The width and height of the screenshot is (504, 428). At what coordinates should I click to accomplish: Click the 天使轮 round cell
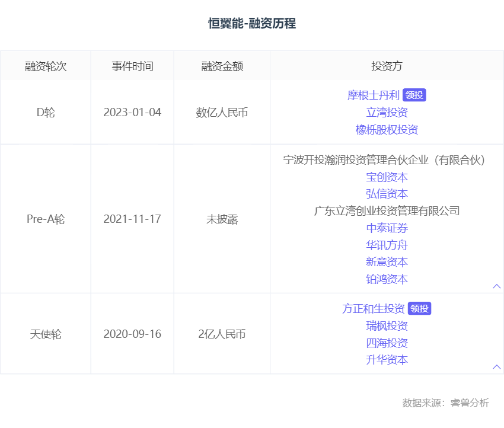(x=46, y=334)
